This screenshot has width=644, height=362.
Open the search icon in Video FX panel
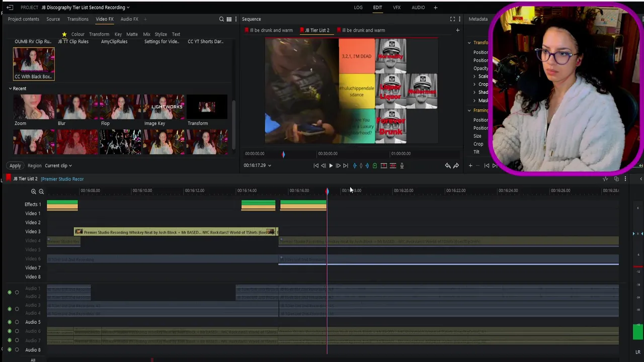click(x=221, y=19)
